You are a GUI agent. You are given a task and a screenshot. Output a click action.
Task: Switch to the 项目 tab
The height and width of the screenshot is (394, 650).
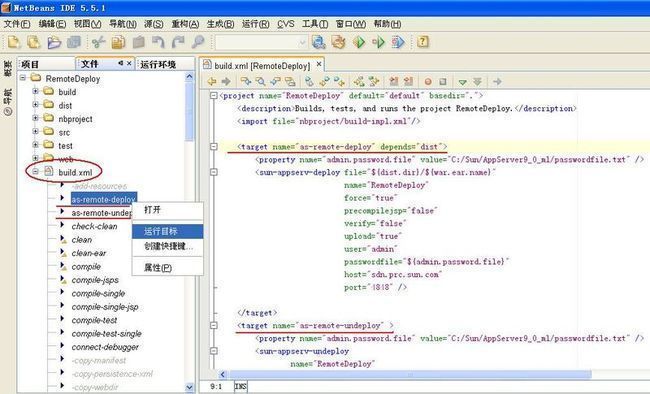pyautogui.click(x=46, y=64)
